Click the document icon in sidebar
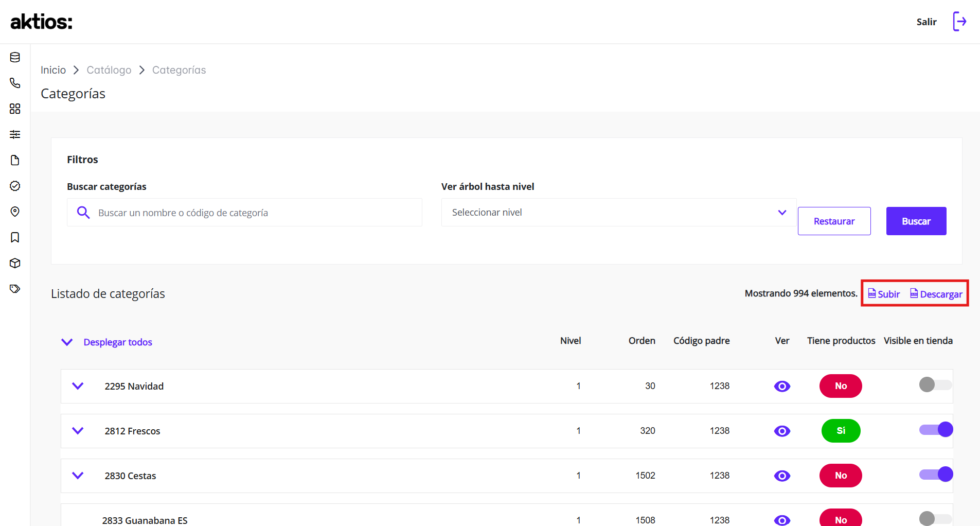 coord(15,160)
